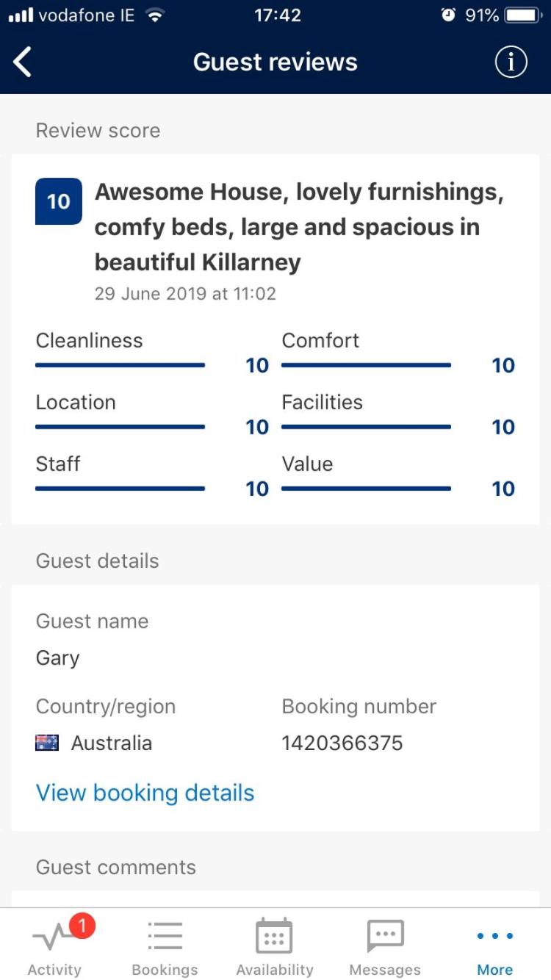This screenshot has height=980, width=551.
Task: Open the Activity tab icon
Action: [x=54, y=937]
